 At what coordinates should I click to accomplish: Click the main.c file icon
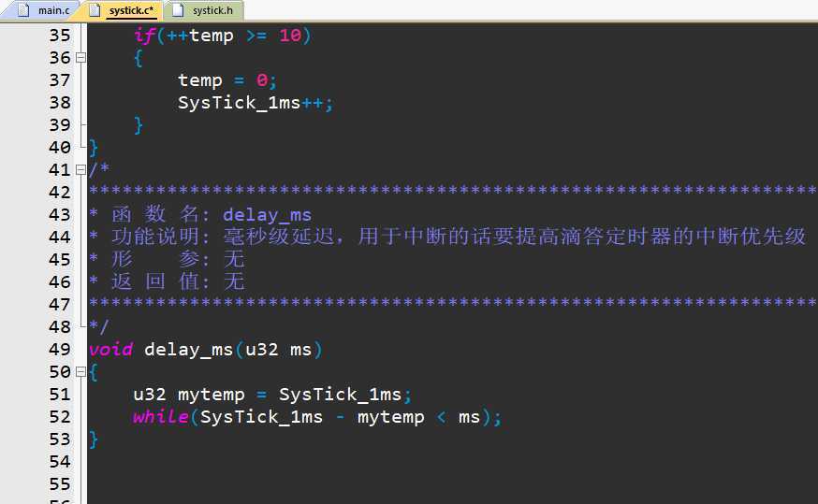tap(23, 10)
